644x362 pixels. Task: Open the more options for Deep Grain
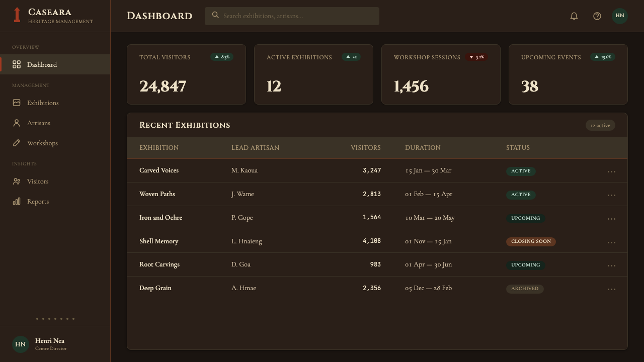click(611, 289)
